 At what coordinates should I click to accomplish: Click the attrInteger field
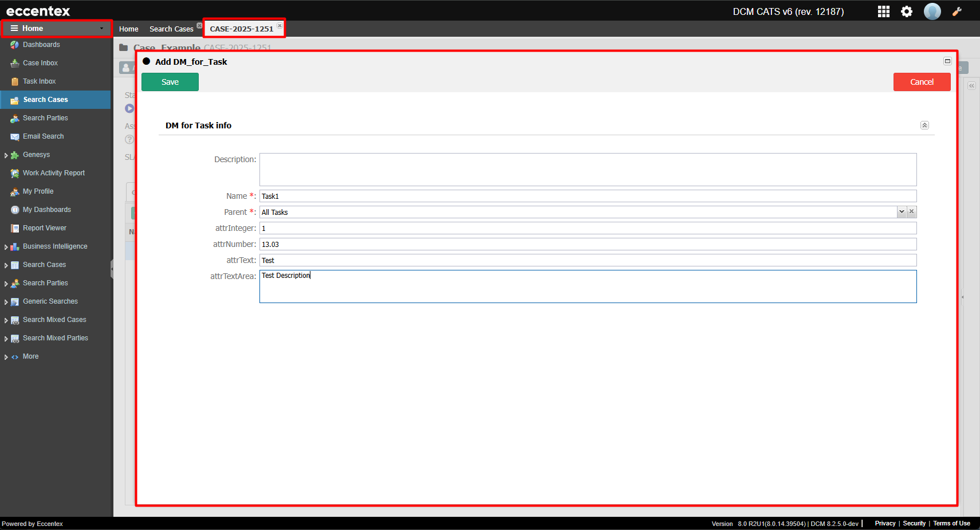click(x=588, y=228)
